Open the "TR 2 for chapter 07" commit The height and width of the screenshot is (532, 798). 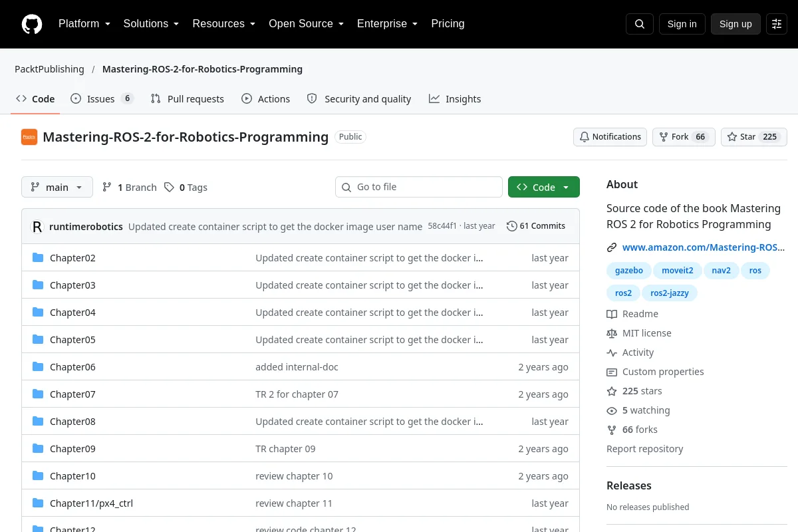(297, 394)
